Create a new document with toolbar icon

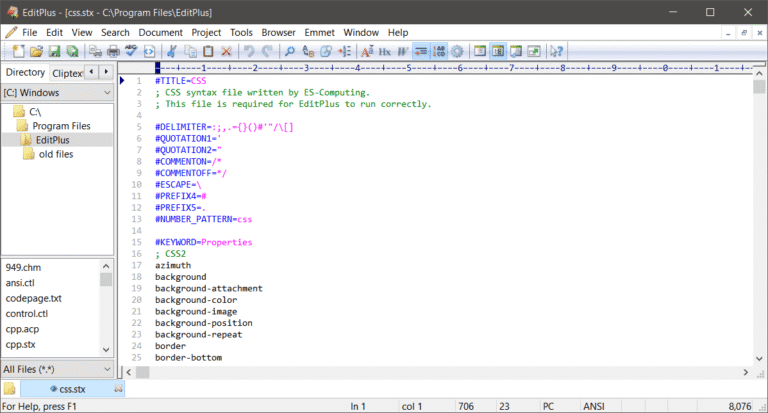tap(19, 51)
